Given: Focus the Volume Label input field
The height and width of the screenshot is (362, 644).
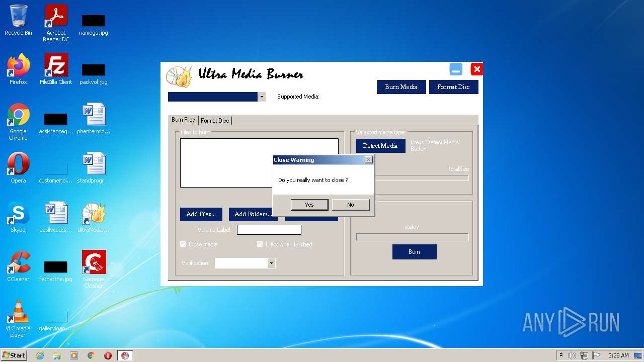Looking at the screenshot, I should coord(269,230).
